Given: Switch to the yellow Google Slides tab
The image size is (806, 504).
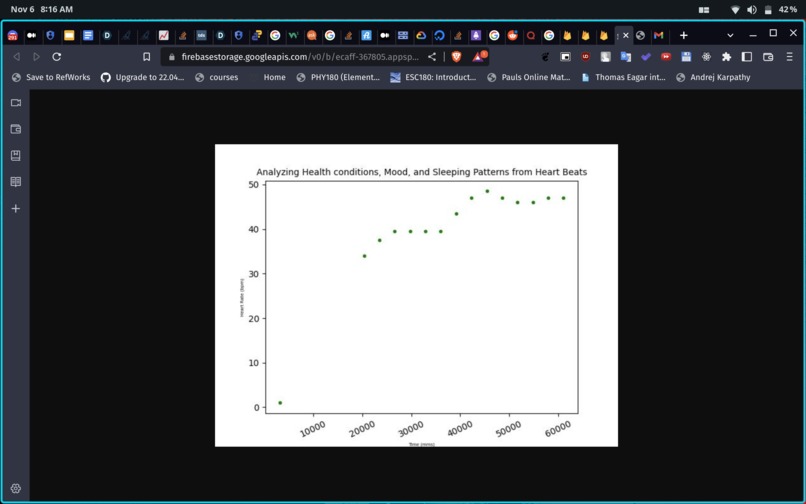Looking at the screenshot, I should 69,35.
